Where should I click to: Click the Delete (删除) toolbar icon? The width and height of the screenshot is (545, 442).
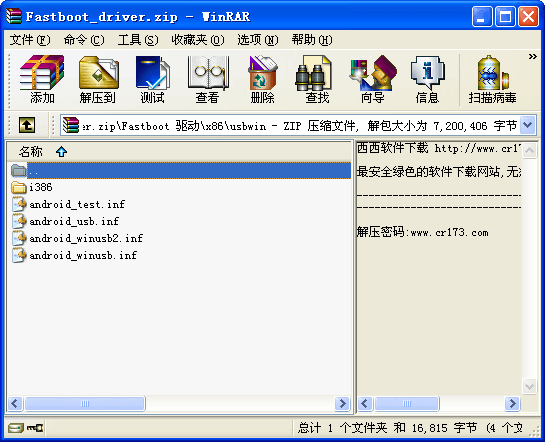(262, 79)
